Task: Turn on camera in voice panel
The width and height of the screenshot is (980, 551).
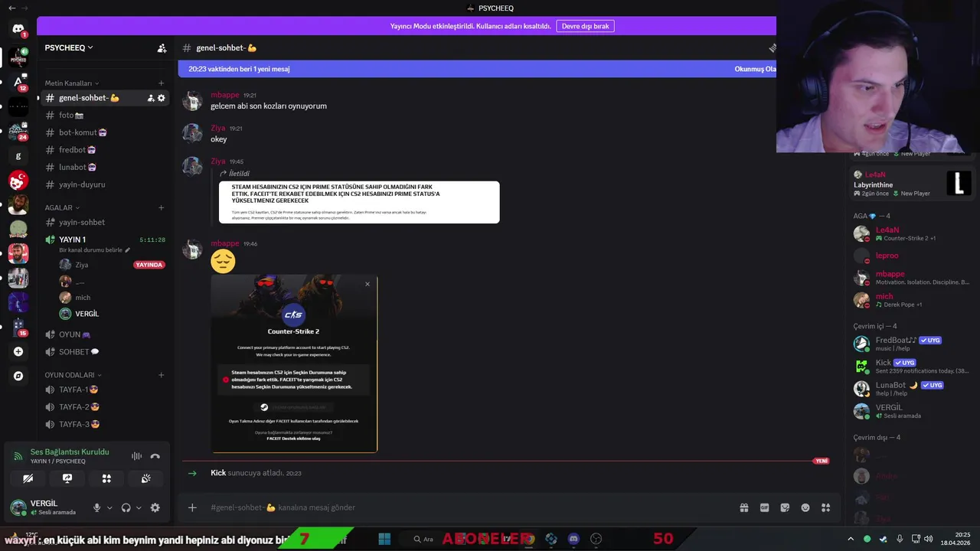Action: click(x=28, y=478)
